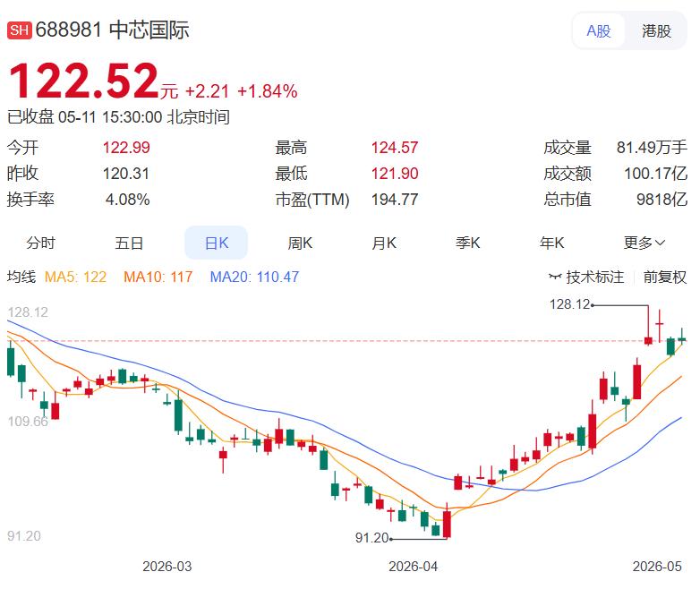Click the 最高 value 124.57
The image size is (700, 589).
395,148
